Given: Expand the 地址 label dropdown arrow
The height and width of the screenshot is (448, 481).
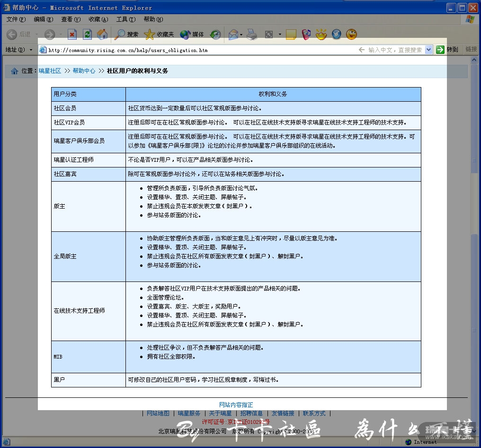Looking at the screenshot, I should 31,50.
